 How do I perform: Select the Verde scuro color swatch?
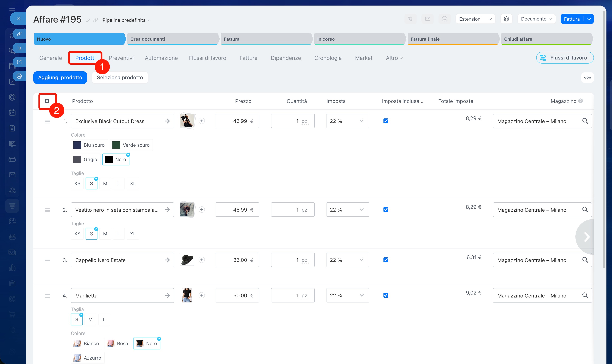tap(131, 145)
